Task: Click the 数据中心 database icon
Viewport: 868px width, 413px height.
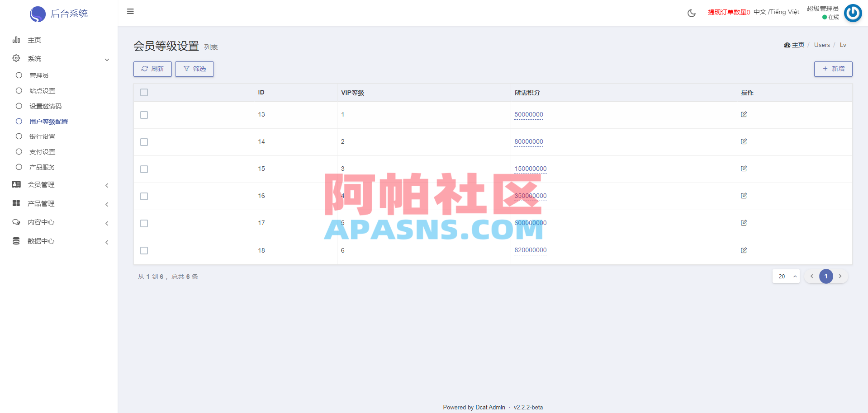Action: click(x=16, y=241)
